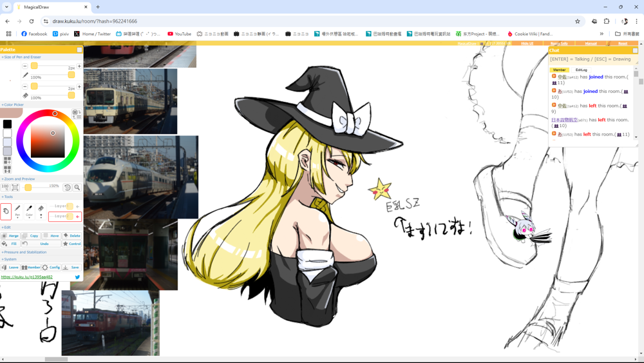Click the Save download button
The image size is (644, 363).
click(x=72, y=267)
